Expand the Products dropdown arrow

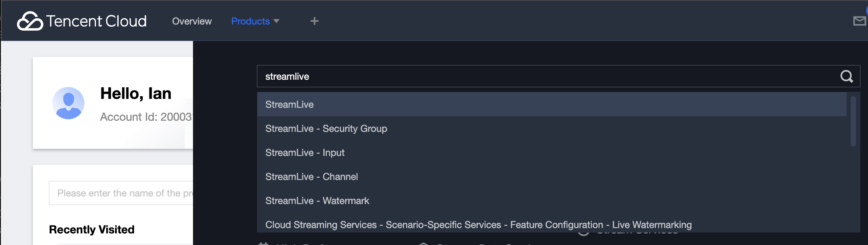click(x=276, y=21)
